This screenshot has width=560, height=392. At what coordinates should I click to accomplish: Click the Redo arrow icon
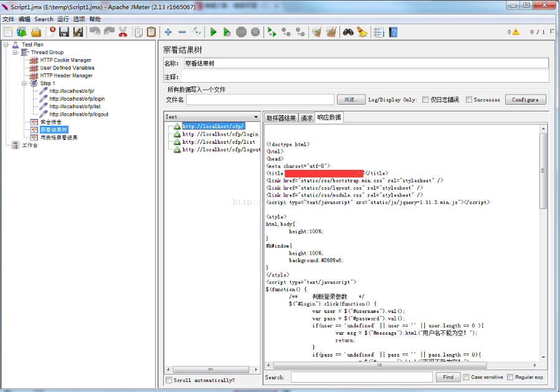coord(109,32)
